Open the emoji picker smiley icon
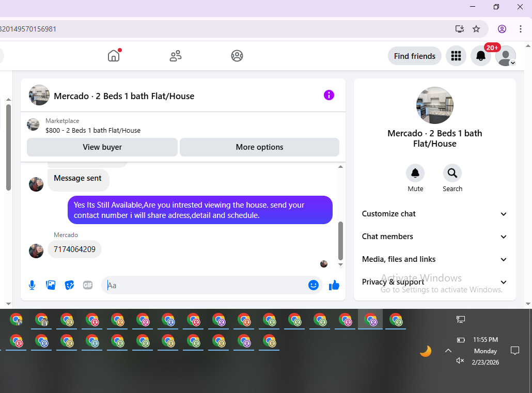Image resolution: width=532 pixels, height=393 pixels. [313, 285]
